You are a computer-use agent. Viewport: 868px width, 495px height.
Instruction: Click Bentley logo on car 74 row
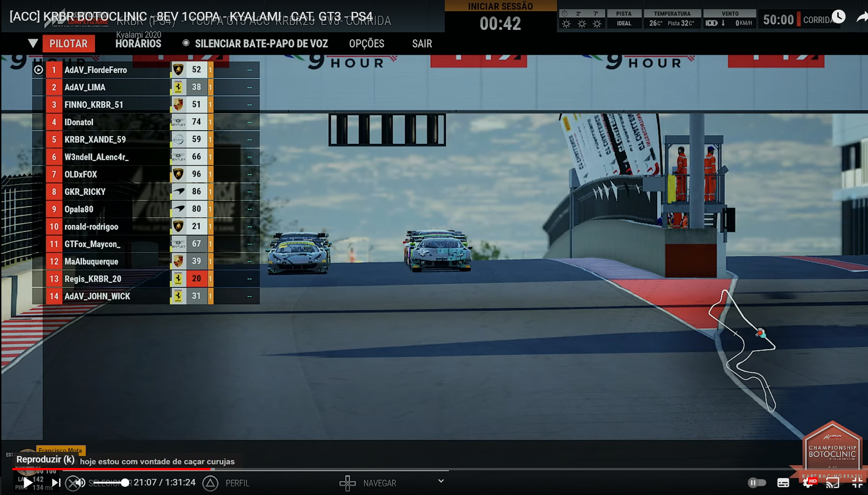(178, 122)
